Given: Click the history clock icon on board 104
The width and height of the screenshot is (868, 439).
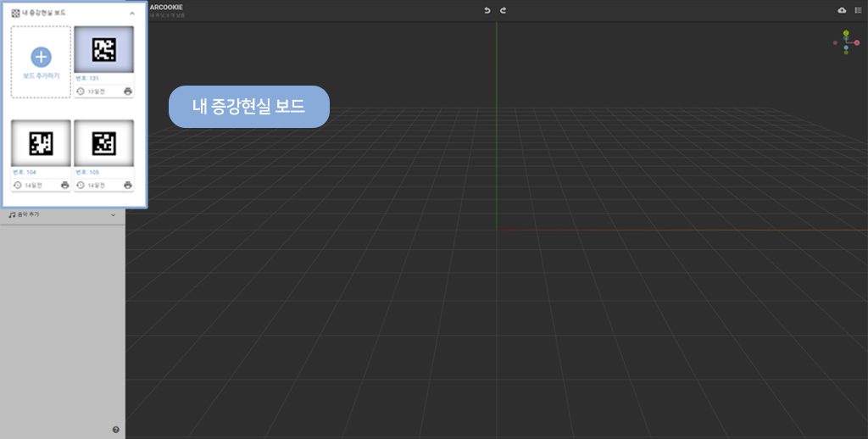Looking at the screenshot, I should coord(18,186).
